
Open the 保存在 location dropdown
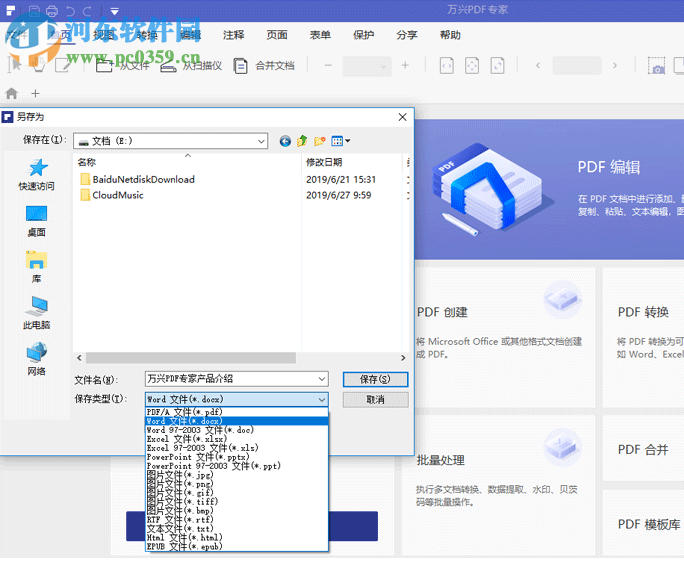[x=261, y=141]
